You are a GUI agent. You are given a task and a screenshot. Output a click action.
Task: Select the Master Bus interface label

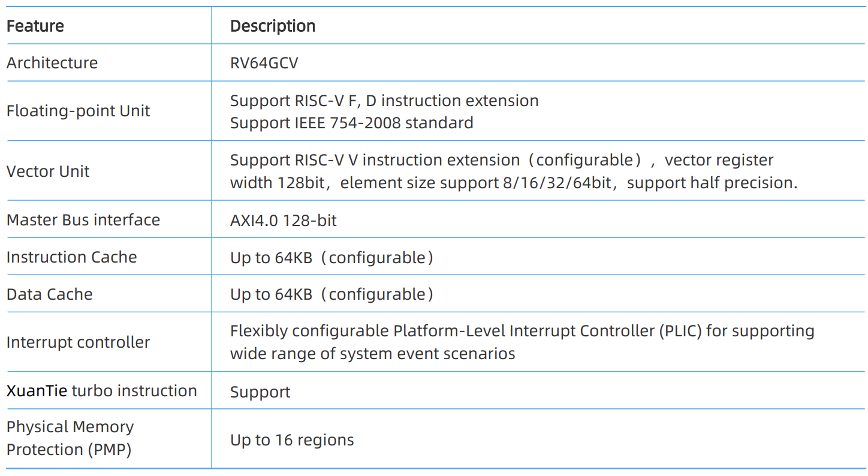(x=83, y=220)
